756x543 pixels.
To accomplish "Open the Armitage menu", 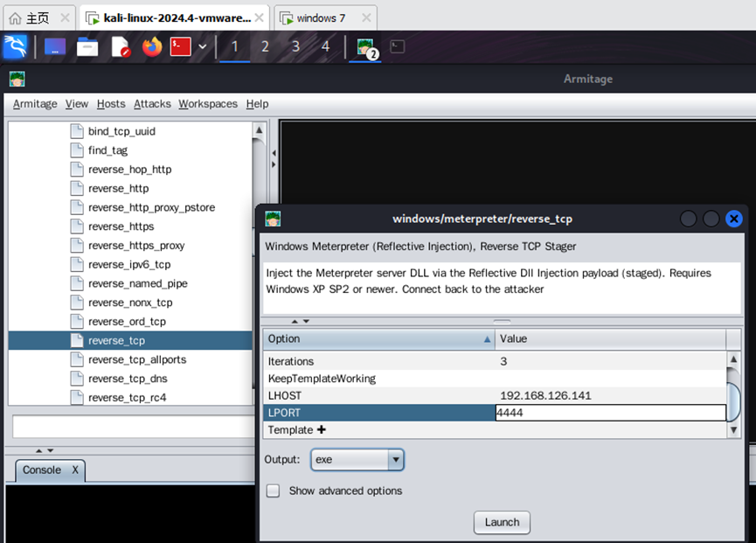I will (35, 104).
